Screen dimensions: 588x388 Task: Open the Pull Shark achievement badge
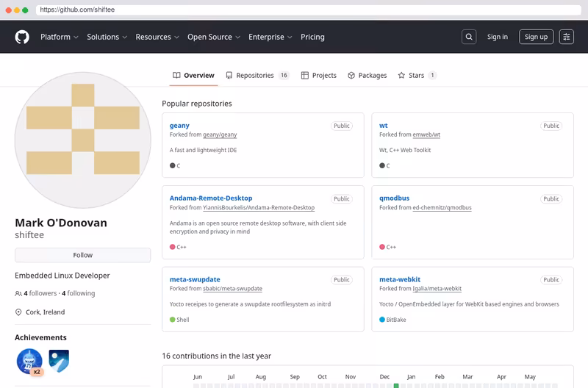tap(29, 361)
